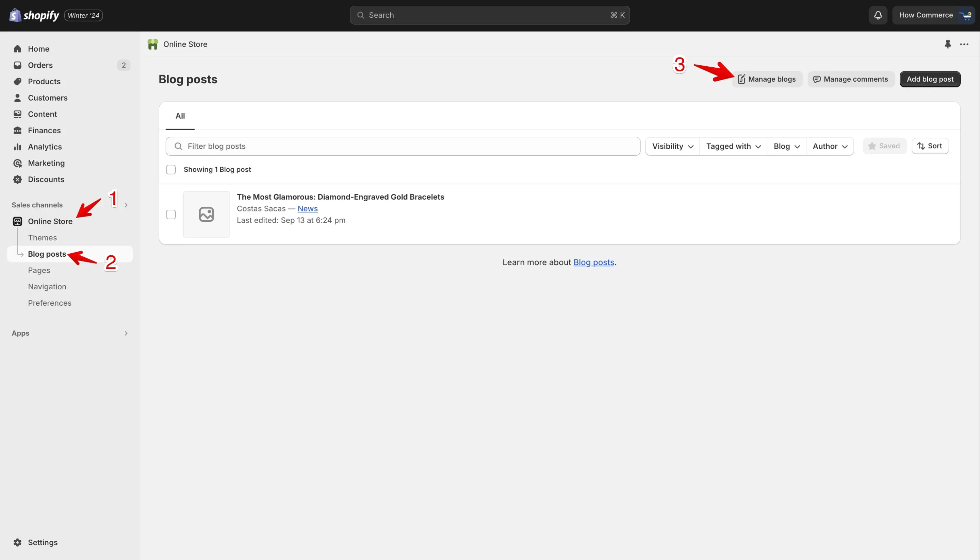Open the Blog filter dropdown
The image size is (980, 560).
point(787,146)
